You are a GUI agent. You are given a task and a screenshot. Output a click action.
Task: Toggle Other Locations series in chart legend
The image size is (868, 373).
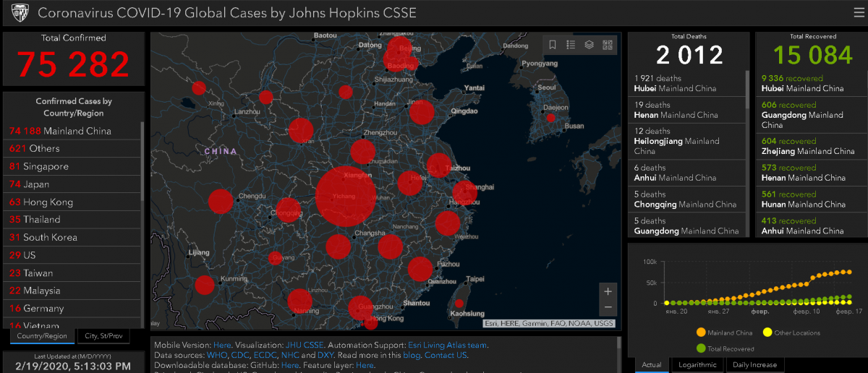click(791, 333)
